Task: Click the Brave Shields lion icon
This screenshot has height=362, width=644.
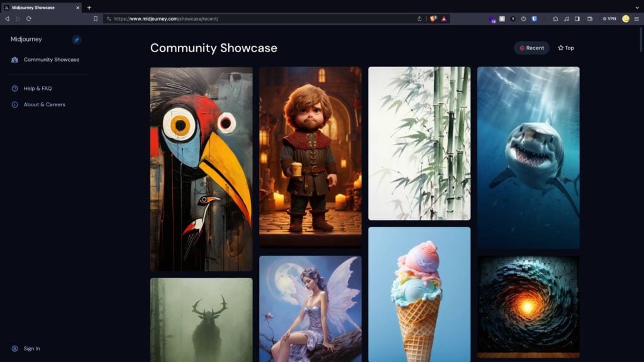Action: (x=433, y=19)
